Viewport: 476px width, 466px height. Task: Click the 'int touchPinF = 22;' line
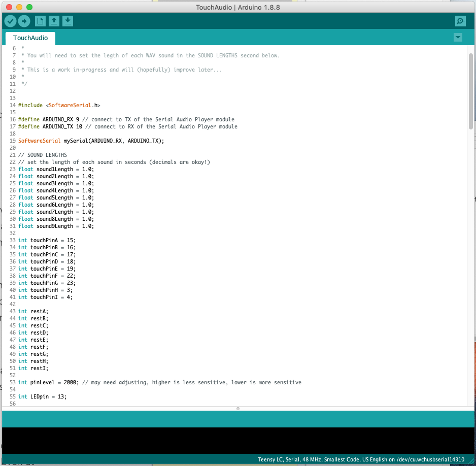point(47,276)
